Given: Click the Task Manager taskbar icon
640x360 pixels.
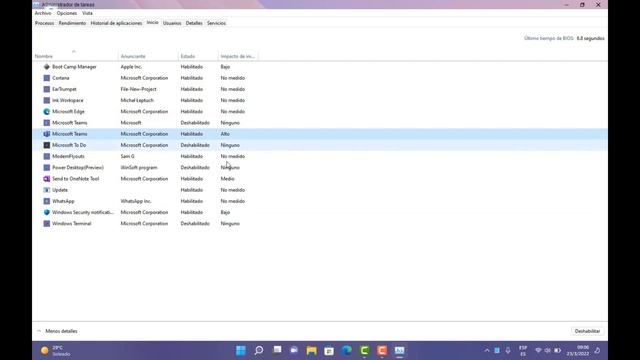Looking at the screenshot, I should 400,351.
